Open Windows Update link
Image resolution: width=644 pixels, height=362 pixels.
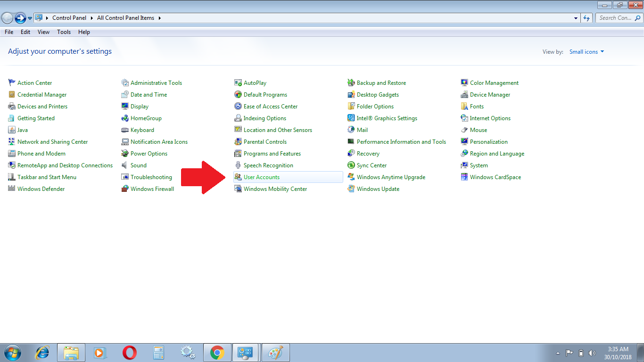coord(378,189)
